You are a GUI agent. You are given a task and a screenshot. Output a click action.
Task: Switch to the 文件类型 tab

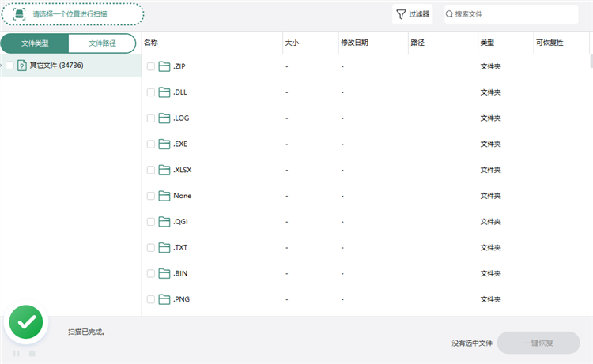[35, 43]
